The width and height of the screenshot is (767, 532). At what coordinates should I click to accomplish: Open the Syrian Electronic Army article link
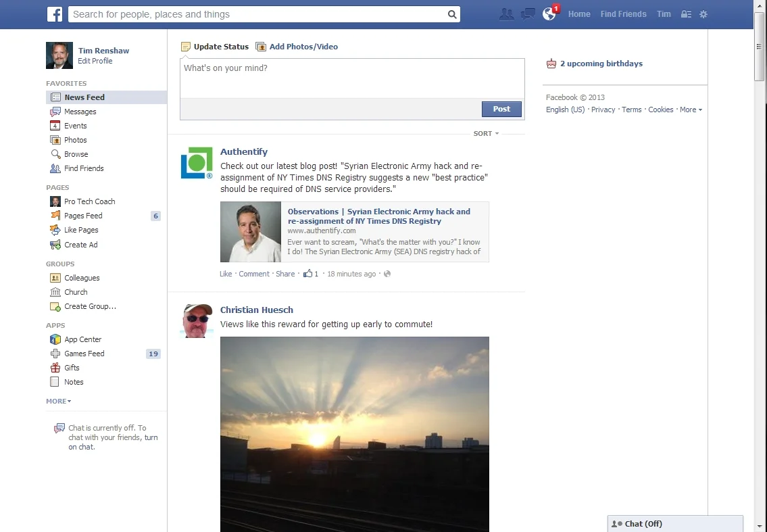378,216
